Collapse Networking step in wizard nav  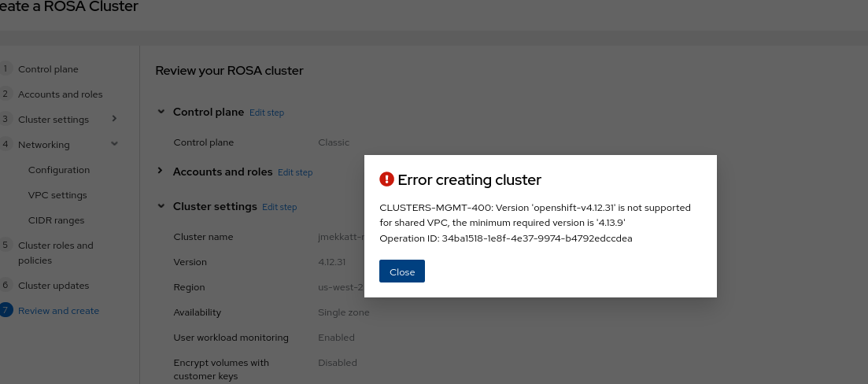(114, 144)
